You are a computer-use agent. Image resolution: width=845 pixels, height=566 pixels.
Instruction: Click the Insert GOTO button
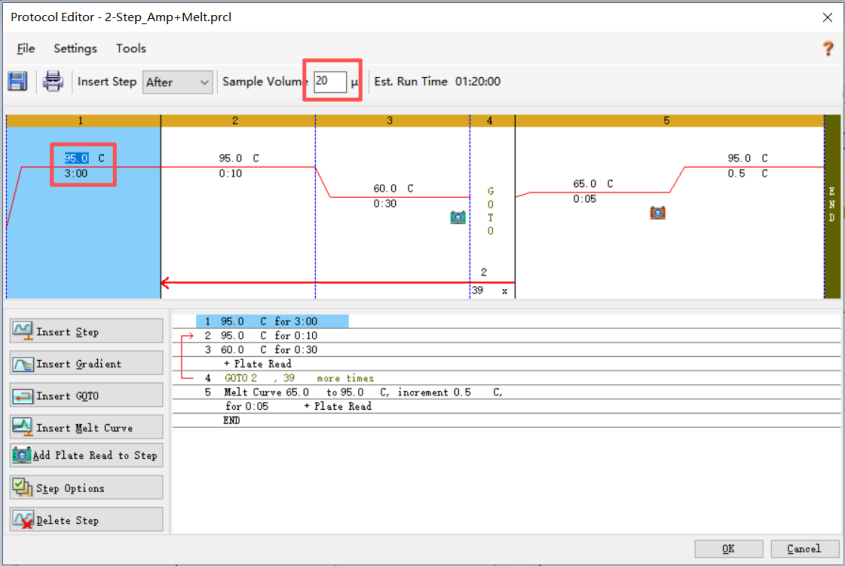point(86,395)
